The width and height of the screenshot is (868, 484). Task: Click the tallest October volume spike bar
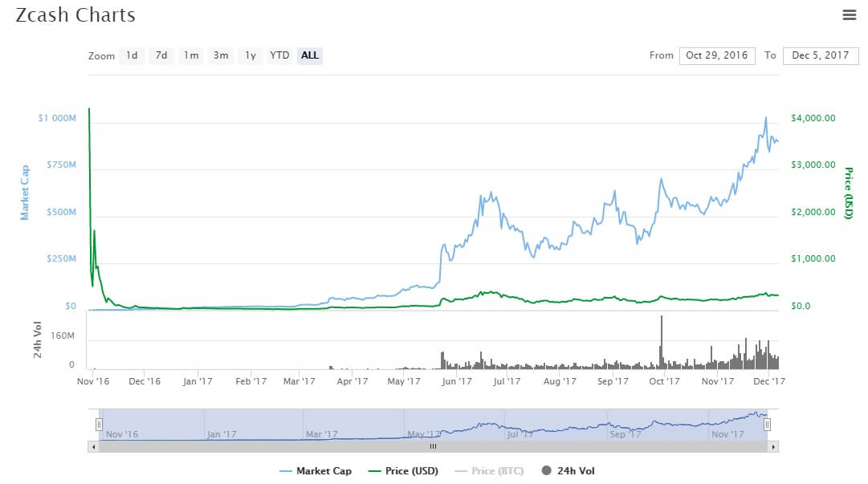click(x=661, y=343)
